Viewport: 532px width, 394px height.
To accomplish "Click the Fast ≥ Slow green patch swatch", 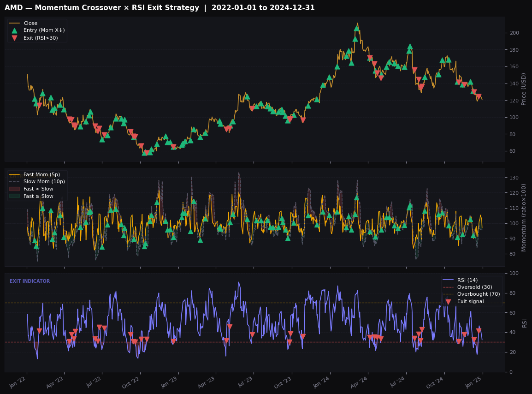I will pos(14,196).
